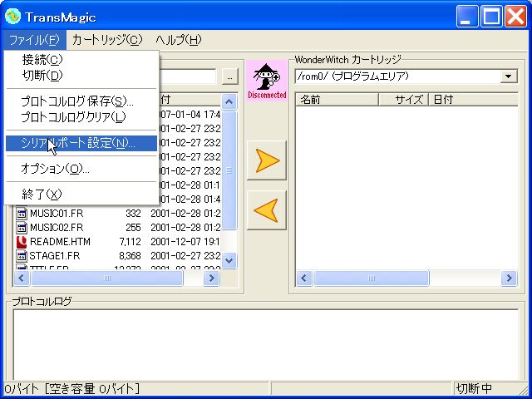Click the MUSIC01.FR file icon

tap(22, 214)
